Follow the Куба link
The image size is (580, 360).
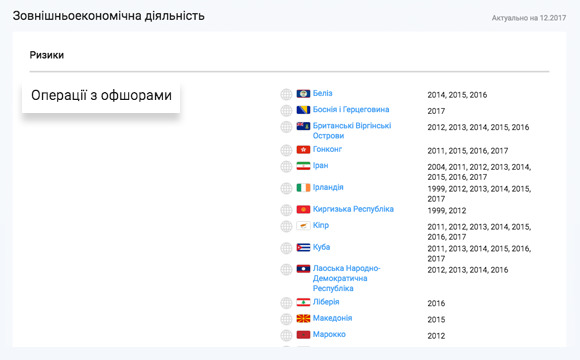pyautogui.click(x=321, y=247)
